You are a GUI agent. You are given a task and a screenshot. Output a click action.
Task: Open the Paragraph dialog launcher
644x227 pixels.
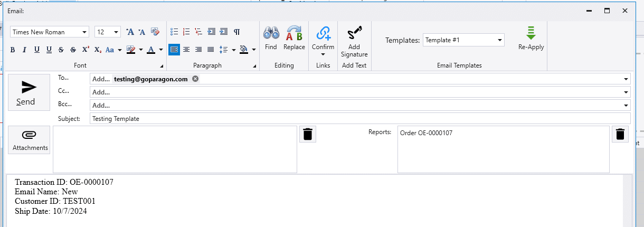[255, 66]
